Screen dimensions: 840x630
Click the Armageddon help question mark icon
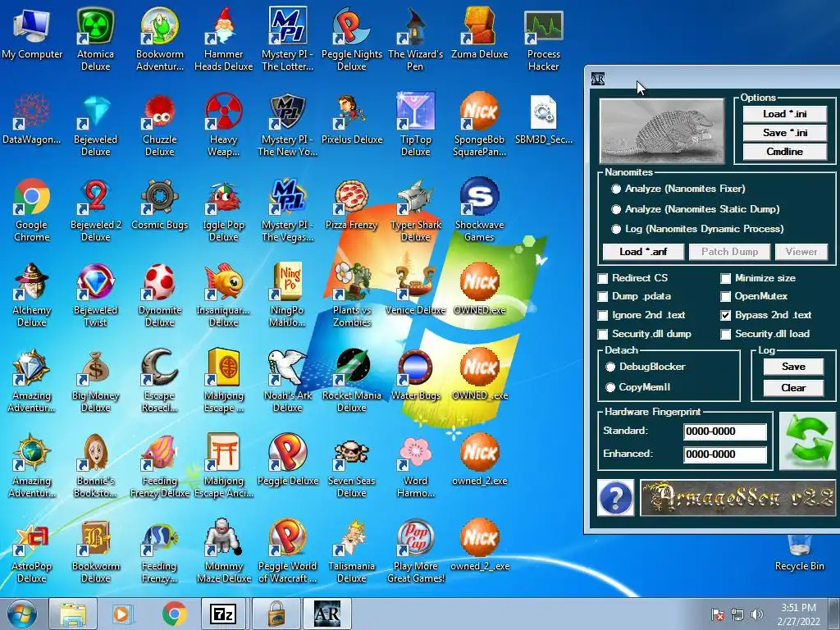(x=615, y=498)
